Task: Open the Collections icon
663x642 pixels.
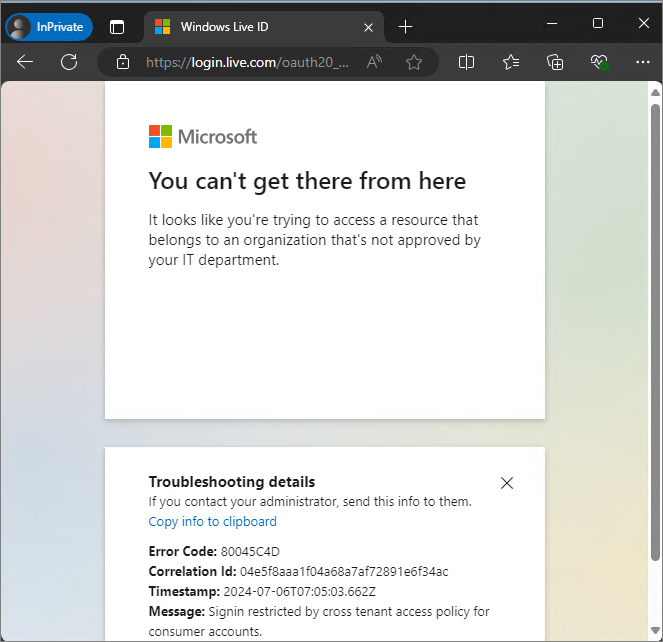Action: click(x=555, y=62)
